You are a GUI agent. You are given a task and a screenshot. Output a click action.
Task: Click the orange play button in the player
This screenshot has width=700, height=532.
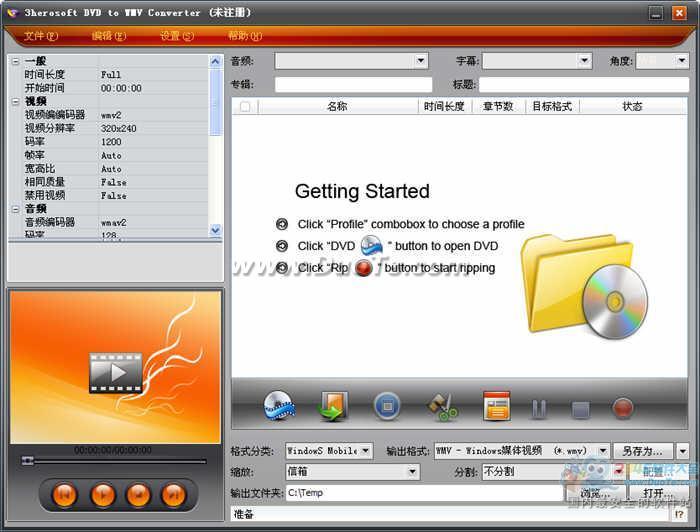point(103,495)
